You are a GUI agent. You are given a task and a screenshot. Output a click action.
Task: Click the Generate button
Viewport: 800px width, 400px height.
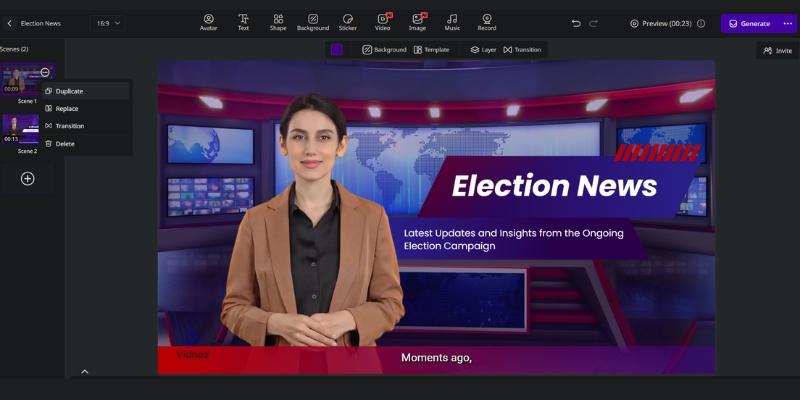click(750, 23)
